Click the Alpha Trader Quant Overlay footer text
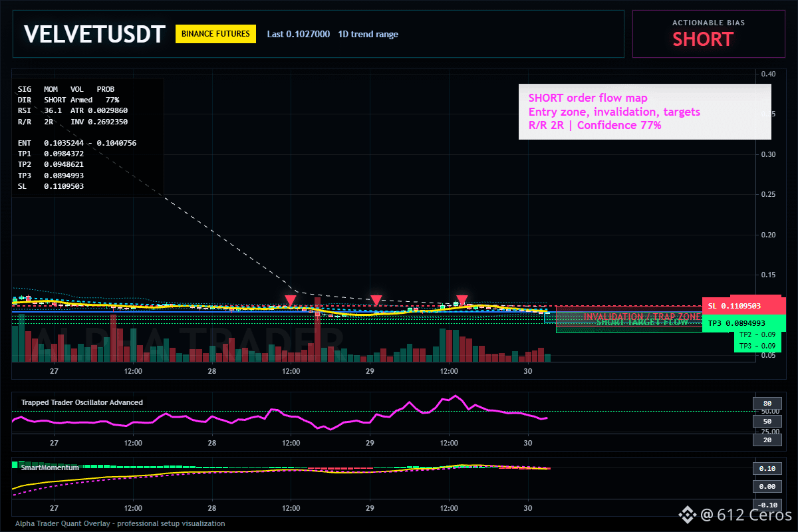Image resolution: width=798 pixels, height=532 pixels. click(x=120, y=523)
